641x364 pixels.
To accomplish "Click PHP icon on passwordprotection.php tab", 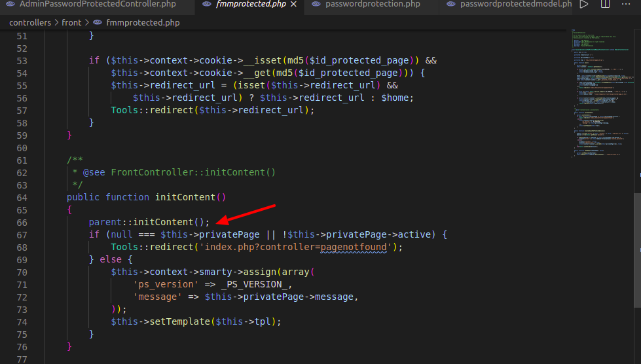I will [x=316, y=4].
